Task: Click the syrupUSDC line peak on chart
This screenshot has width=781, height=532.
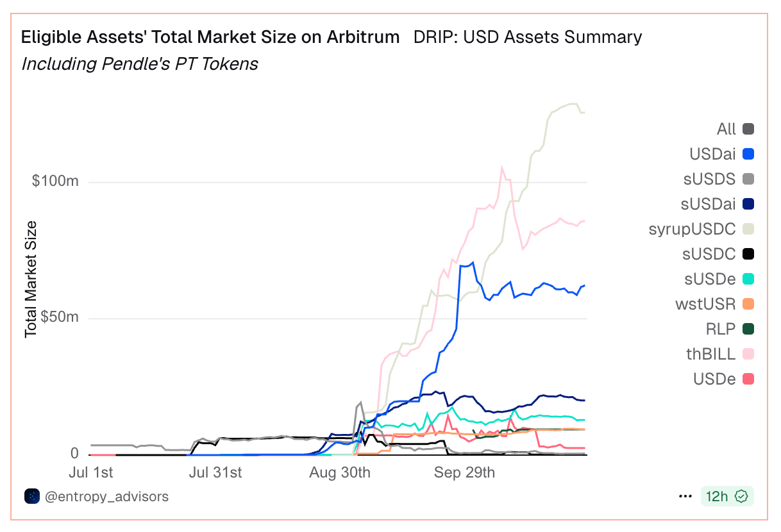Action: click(x=573, y=104)
